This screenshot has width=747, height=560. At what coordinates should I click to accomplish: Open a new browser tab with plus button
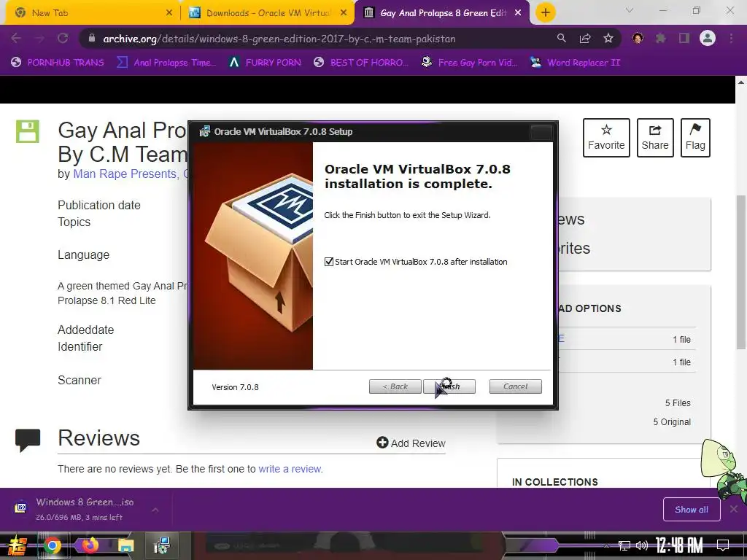click(546, 13)
